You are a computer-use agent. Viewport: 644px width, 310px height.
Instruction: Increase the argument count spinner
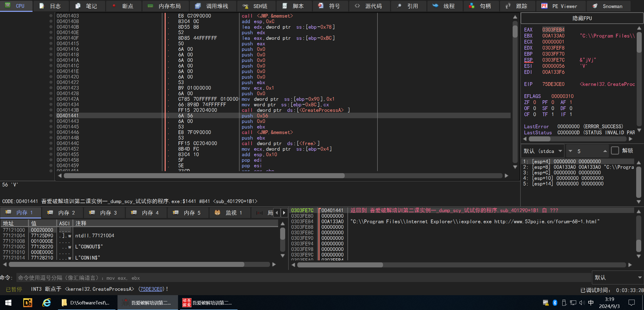click(x=605, y=151)
